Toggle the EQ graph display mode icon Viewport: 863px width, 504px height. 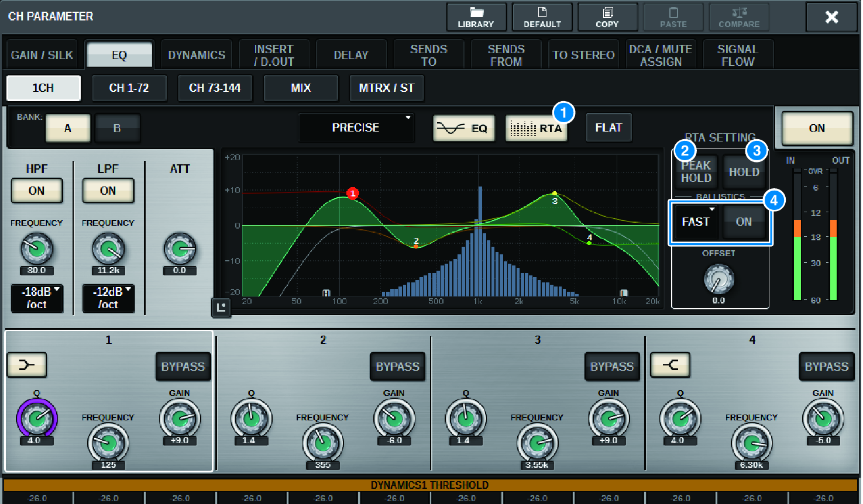click(221, 308)
